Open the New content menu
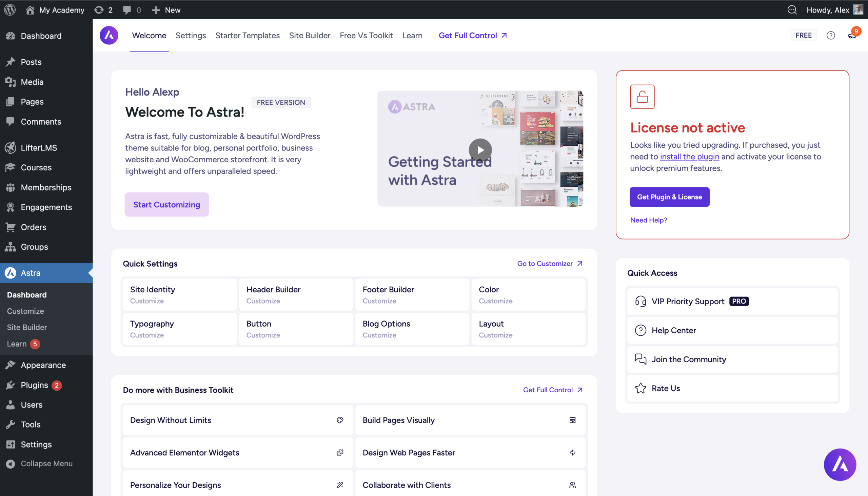Viewport: 868px width, 496px height. click(x=166, y=10)
